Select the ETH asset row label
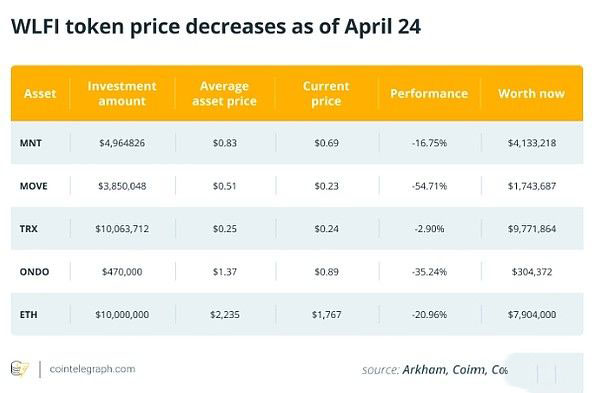Image resolution: width=600 pixels, height=393 pixels. [x=29, y=315]
